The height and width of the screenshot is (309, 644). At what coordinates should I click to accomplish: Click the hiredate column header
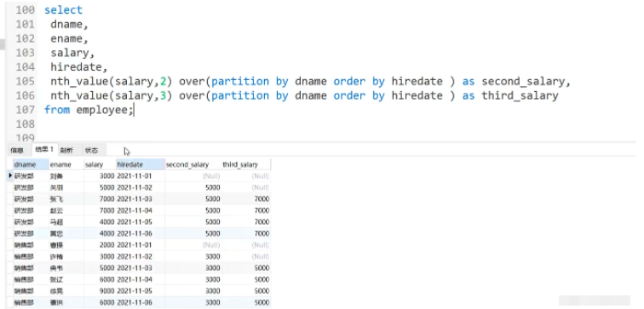click(x=141, y=164)
